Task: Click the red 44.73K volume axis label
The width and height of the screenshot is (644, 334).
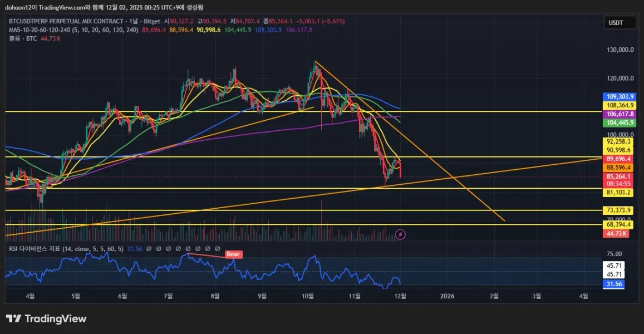Action: tap(616, 234)
